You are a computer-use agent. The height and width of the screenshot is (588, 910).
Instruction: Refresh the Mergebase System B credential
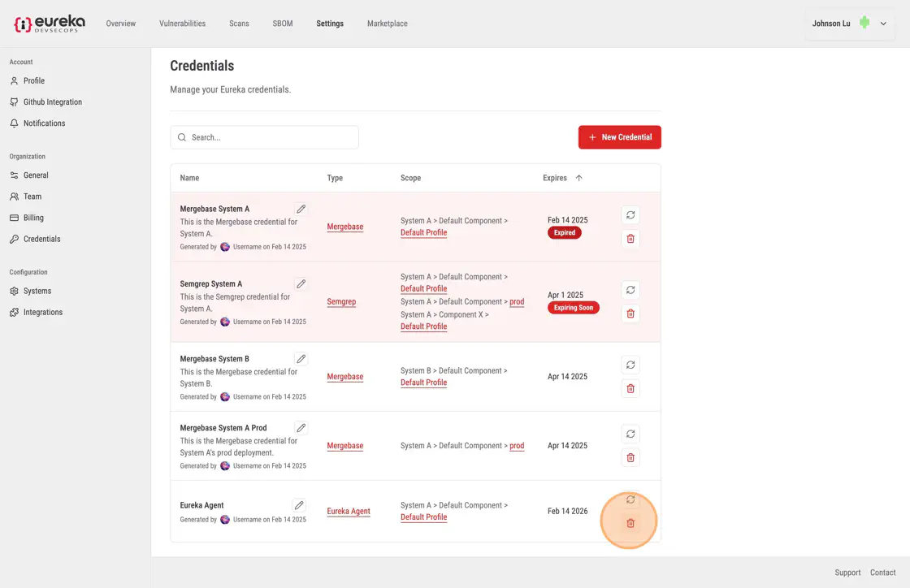630,365
